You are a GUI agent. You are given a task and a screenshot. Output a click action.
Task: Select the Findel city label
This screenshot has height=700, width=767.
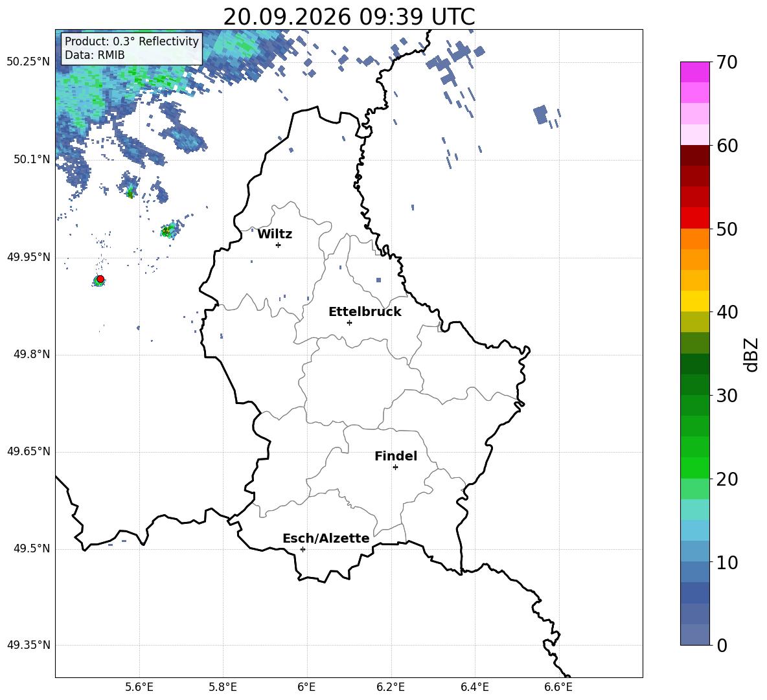[396, 456]
